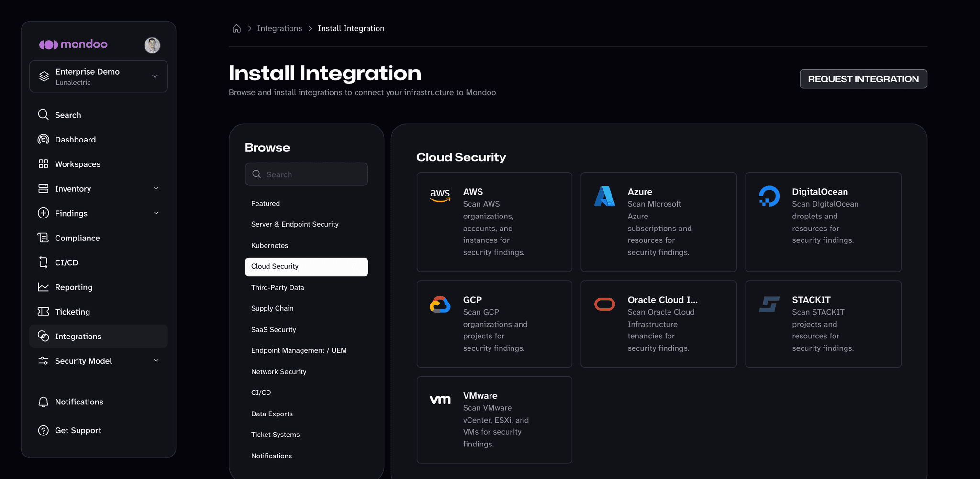Image resolution: width=980 pixels, height=479 pixels.
Task: Open the Enterprise Demo space dropdown
Action: pos(99,76)
